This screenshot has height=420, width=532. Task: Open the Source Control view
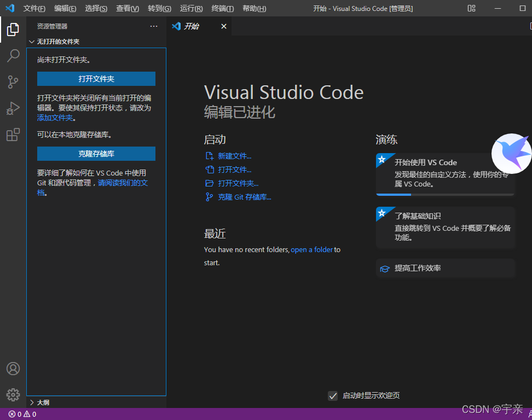(13, 82)
